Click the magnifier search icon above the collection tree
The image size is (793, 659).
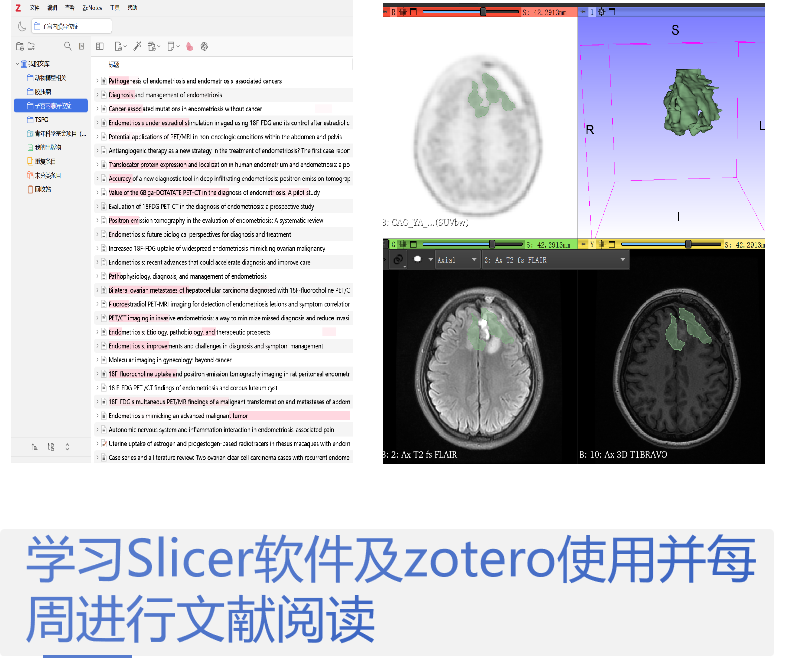click(67, 47)
